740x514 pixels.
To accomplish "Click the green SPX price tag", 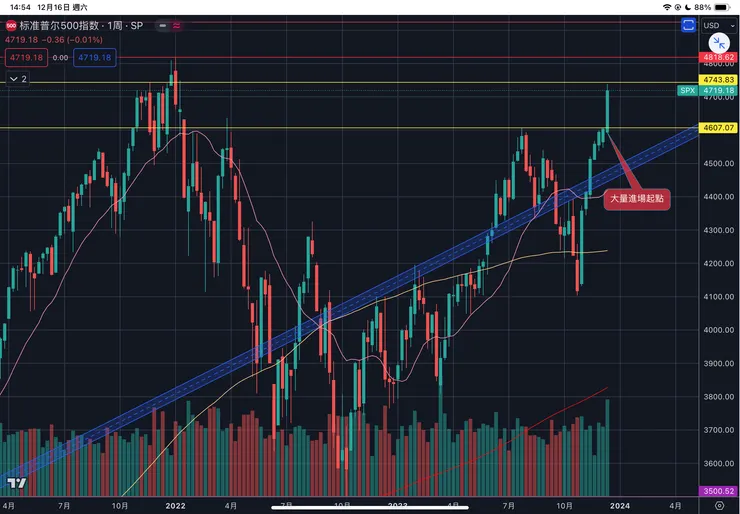I will [x=687, y=90].
